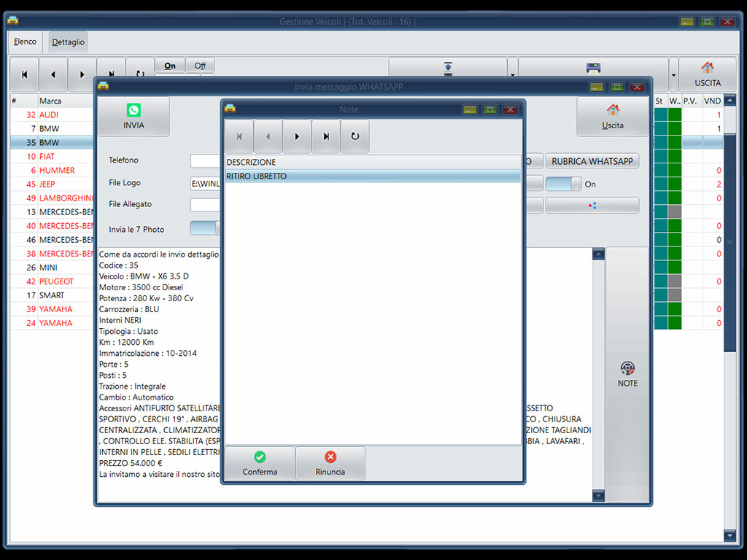
Task: Open the dropdown arrow beside the printer button
Action: (673, 74)
